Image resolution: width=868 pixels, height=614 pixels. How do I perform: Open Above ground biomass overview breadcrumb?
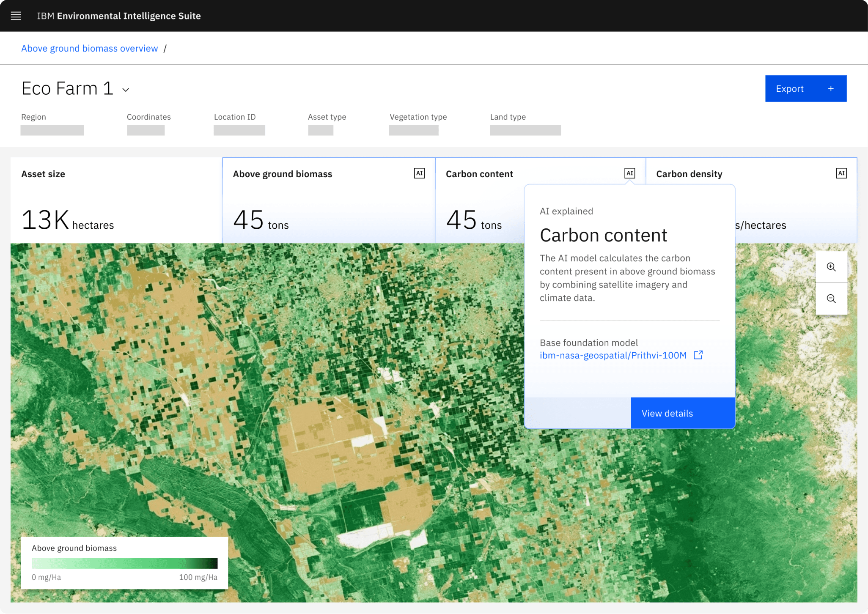pos(89,49)
